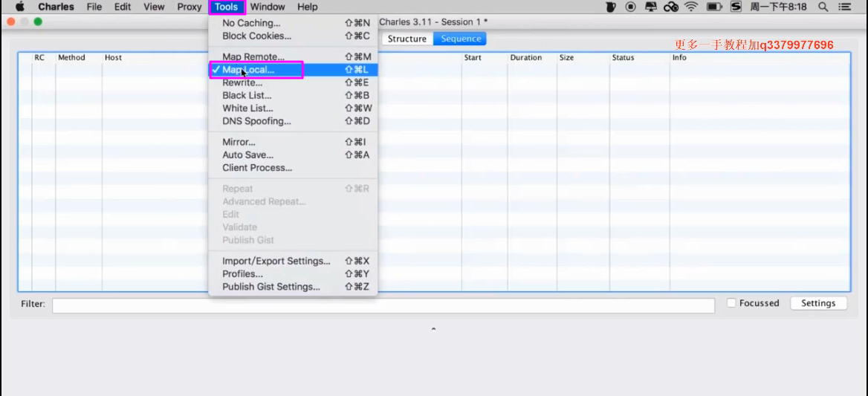Click the screen recording stop icon
868x396 pixels.
(631, 7)
